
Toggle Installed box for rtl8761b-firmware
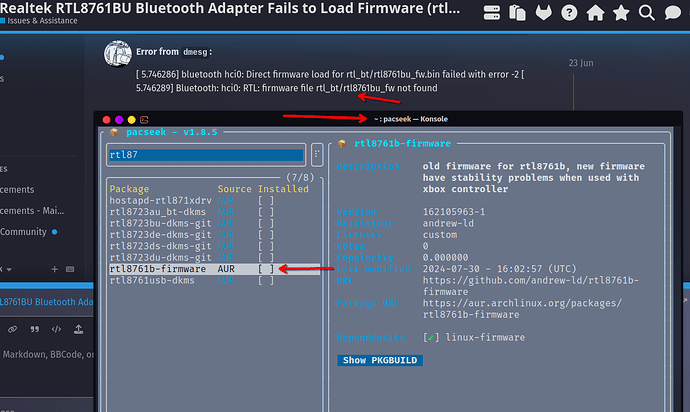pos(266,269)
